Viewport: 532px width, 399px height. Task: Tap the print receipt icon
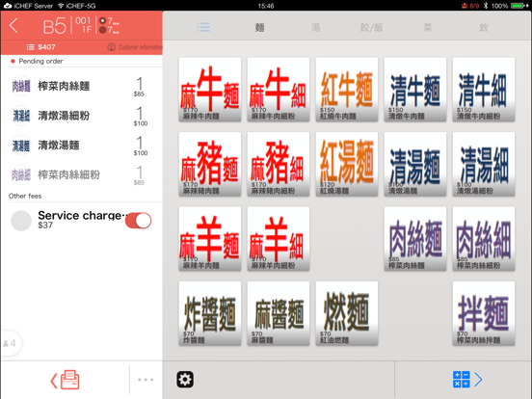(x=66, y=380)
